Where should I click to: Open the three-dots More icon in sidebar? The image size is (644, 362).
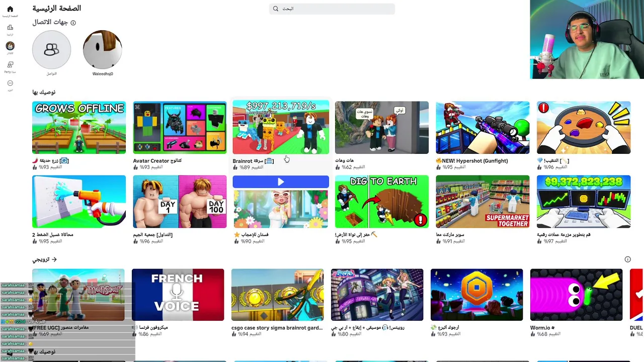pyautogui.click(x=10, y=83)
